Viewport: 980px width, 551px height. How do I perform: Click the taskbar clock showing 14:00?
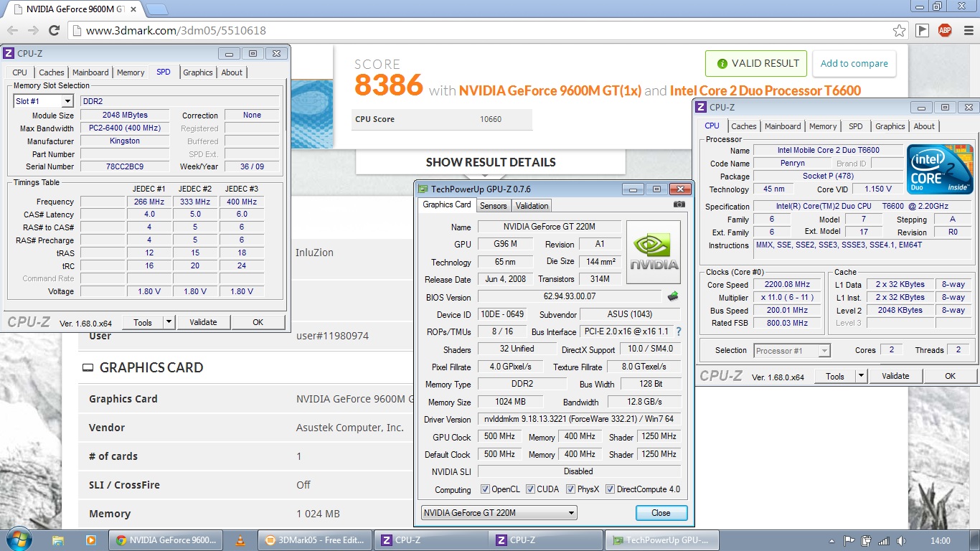coord(940,541)
